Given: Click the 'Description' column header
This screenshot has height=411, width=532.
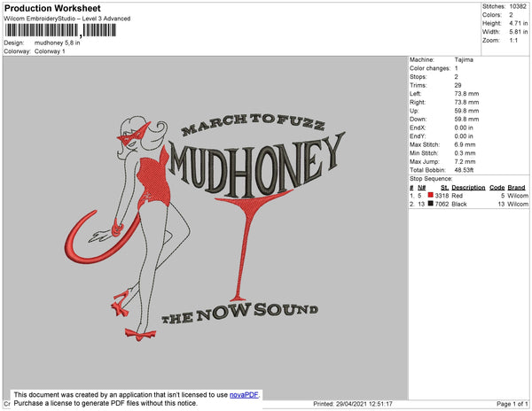Looking at the screenshot, I should [x=468, y=188].
